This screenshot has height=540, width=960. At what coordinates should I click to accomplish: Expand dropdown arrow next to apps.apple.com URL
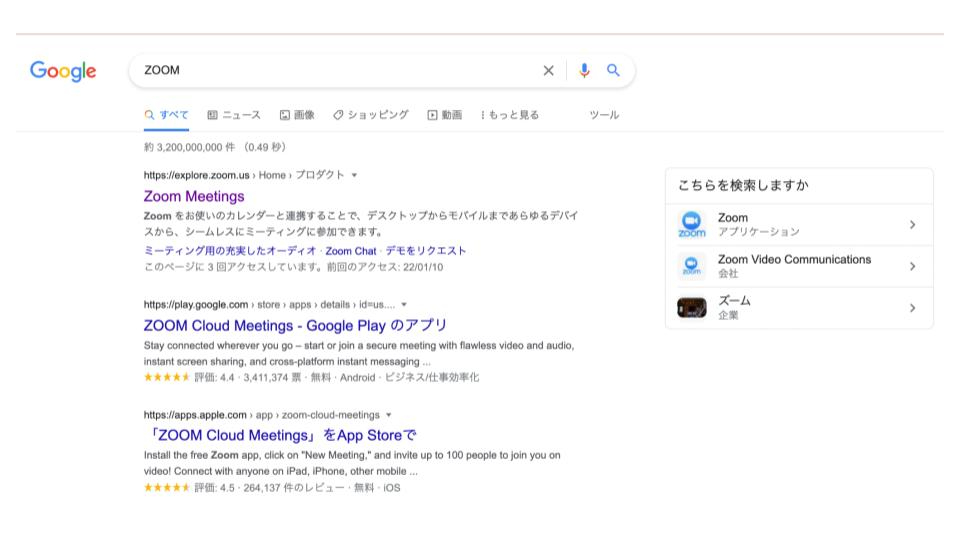click(x=389, y=414)
